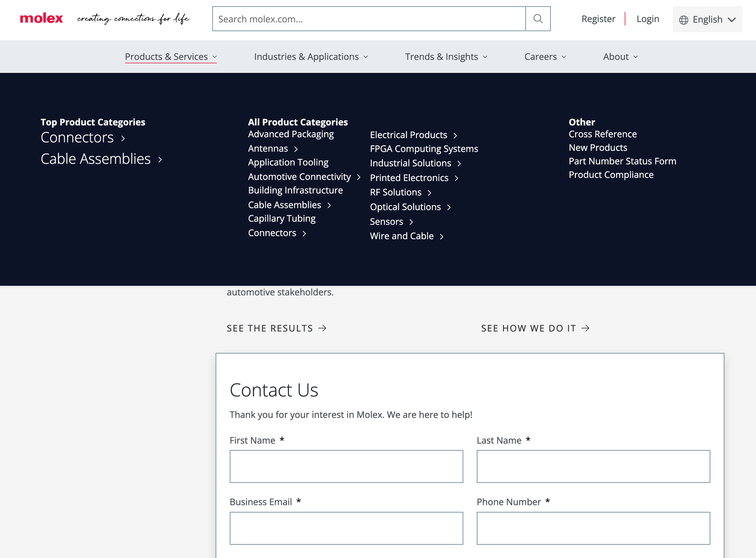The height and width of the screenshot is (558, 756).
Task: Click the search magnifier button
Action: [x=538, y=18]
